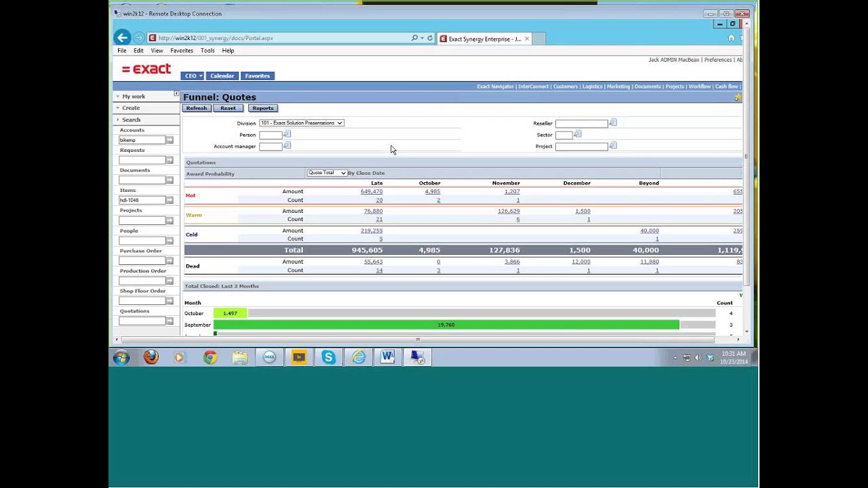Click the Accounts search field
Image resolution: width=868 pixels, height=488 pixels.
[142, 140]
